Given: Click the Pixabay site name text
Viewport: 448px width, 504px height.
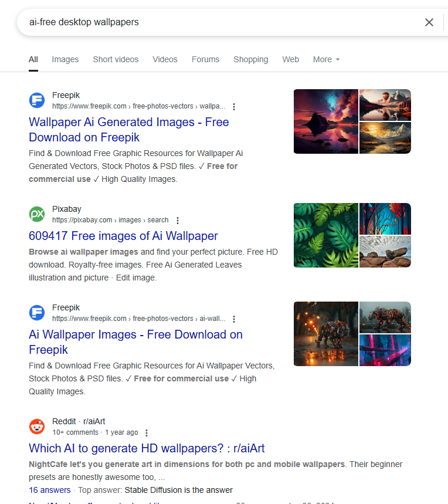Looking at the screenshot, I should (x=67, y=209).
